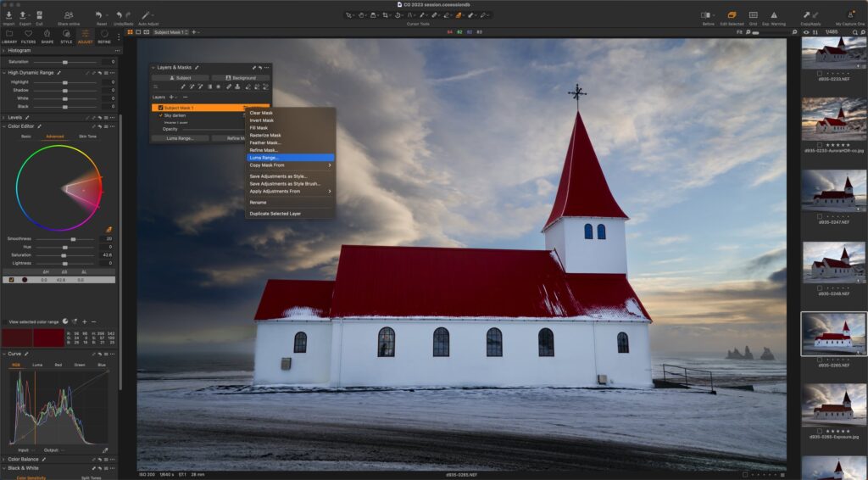Image resolution: width=868 pixels, height=480 pixels.
Task: Expand the Color Balance panel
Action: (3, 459)
